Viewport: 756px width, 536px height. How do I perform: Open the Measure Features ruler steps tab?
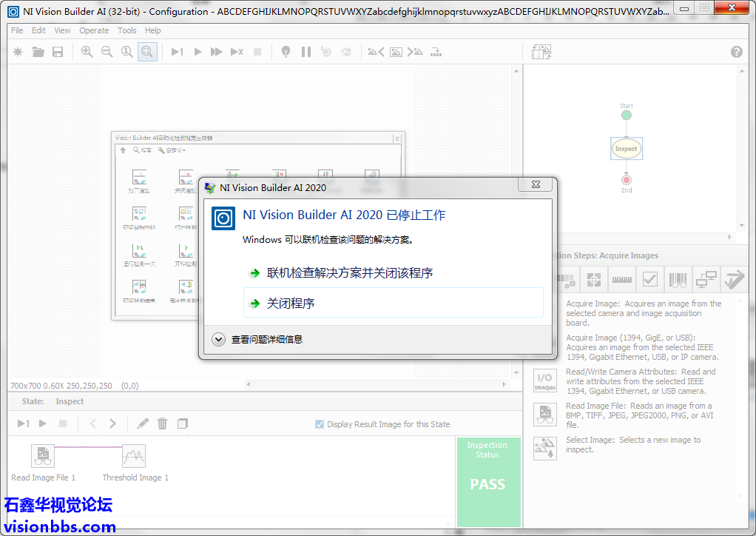click(x=622, y=279)
